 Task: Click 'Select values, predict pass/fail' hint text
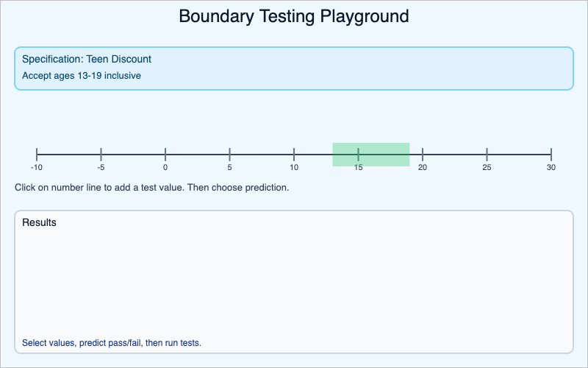(112, 342)
